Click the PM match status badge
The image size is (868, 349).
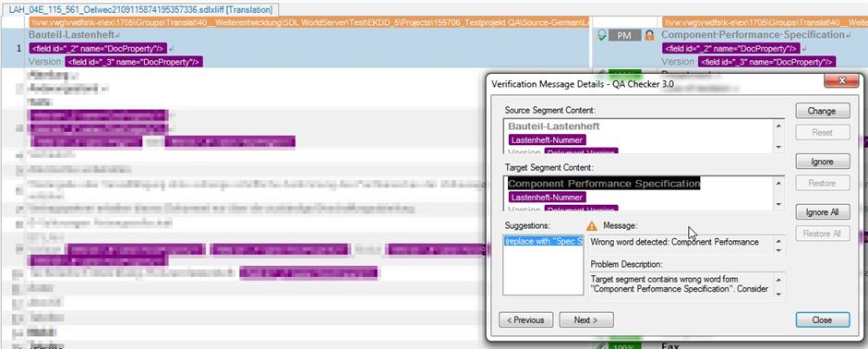pos(624,35)
